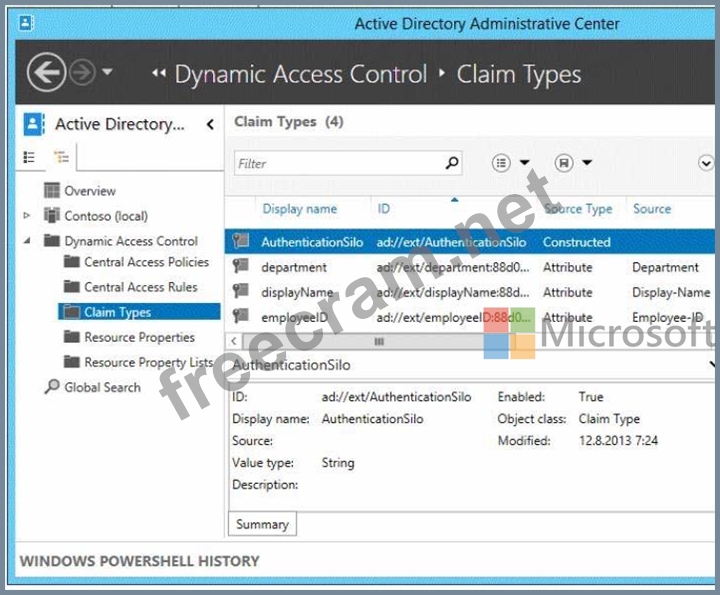The height and width of the screenshot is (595, 720).
Task: Click the list view options icon
Action: [x=501, y=163]
